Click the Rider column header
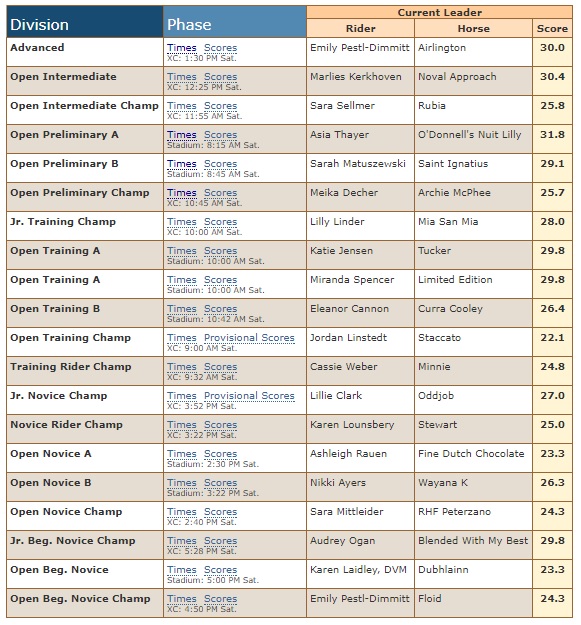 point(360,29)
